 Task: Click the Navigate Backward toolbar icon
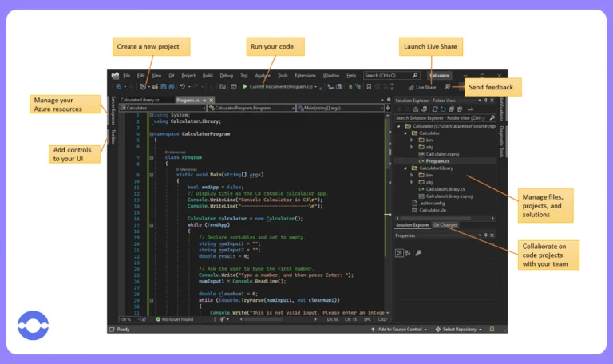[x=118, y=87]
